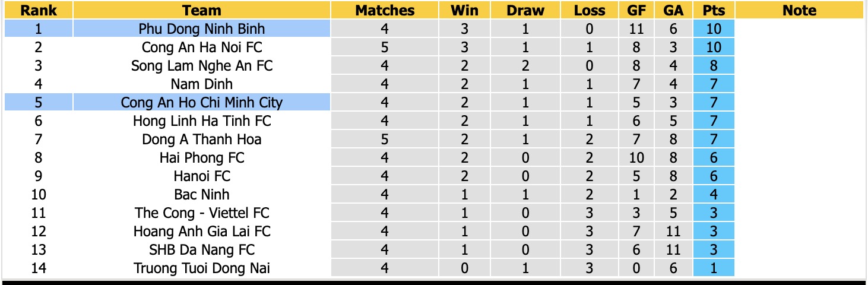Open Truong Tuoi Dong Nai entry

click(202, 268)
